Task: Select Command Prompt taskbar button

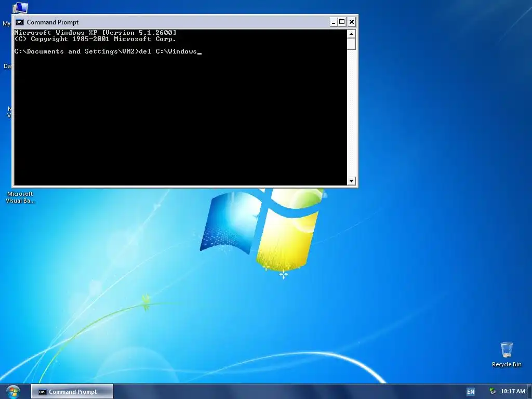Action: (72, 392)
